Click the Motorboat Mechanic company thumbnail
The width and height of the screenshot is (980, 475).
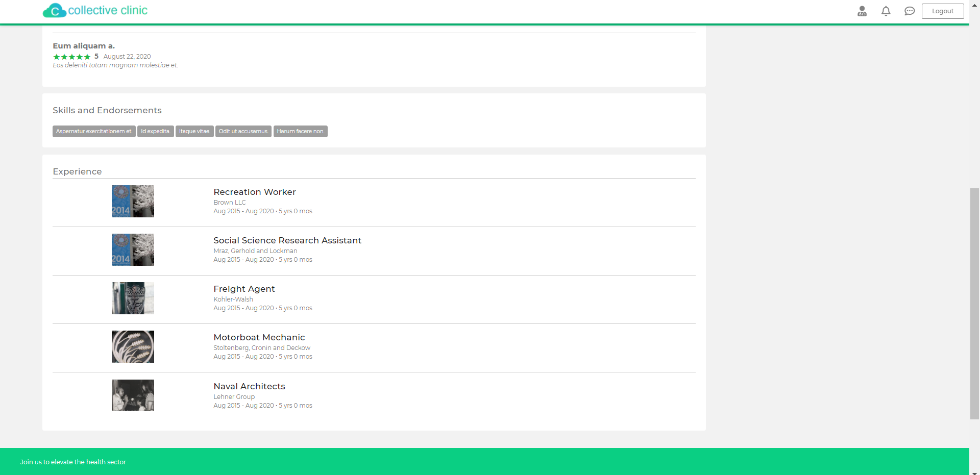point(133,346)
